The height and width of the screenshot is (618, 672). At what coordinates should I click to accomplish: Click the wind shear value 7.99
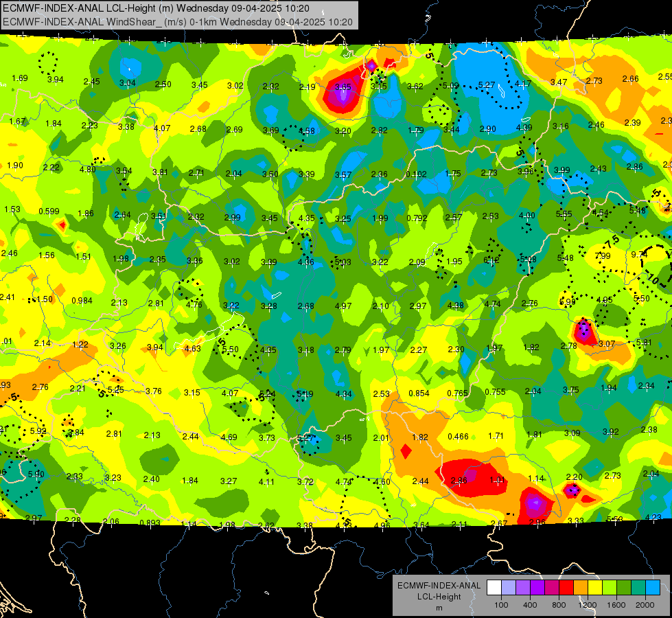click(x=603, y=256)
